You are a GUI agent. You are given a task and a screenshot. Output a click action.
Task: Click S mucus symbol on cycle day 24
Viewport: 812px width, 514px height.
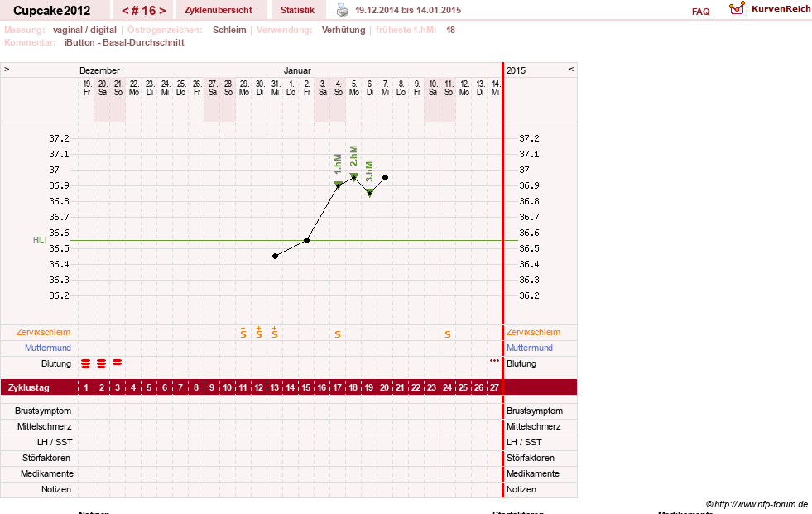[x=448, y=335]
